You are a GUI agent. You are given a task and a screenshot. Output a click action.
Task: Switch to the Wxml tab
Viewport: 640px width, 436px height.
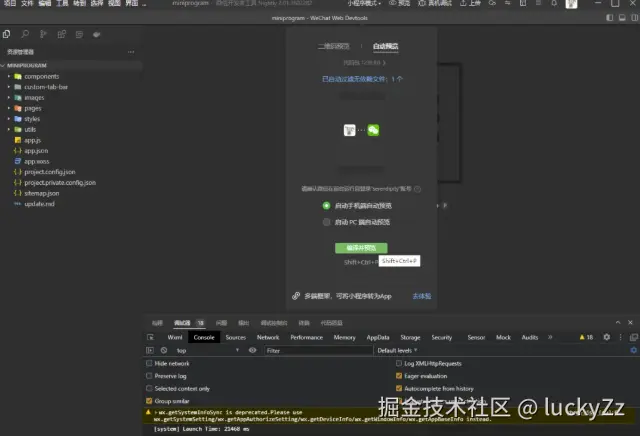tap(175, 337)
